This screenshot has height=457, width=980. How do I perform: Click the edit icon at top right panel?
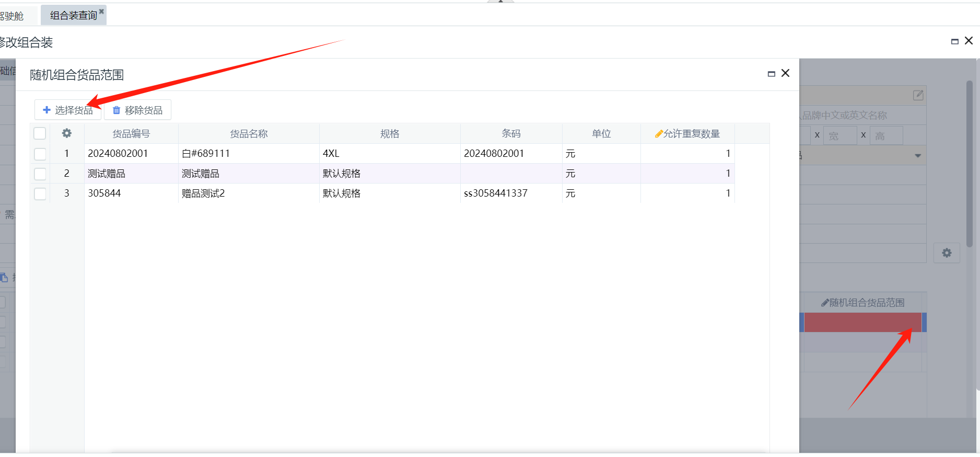[x=918, y=95]
